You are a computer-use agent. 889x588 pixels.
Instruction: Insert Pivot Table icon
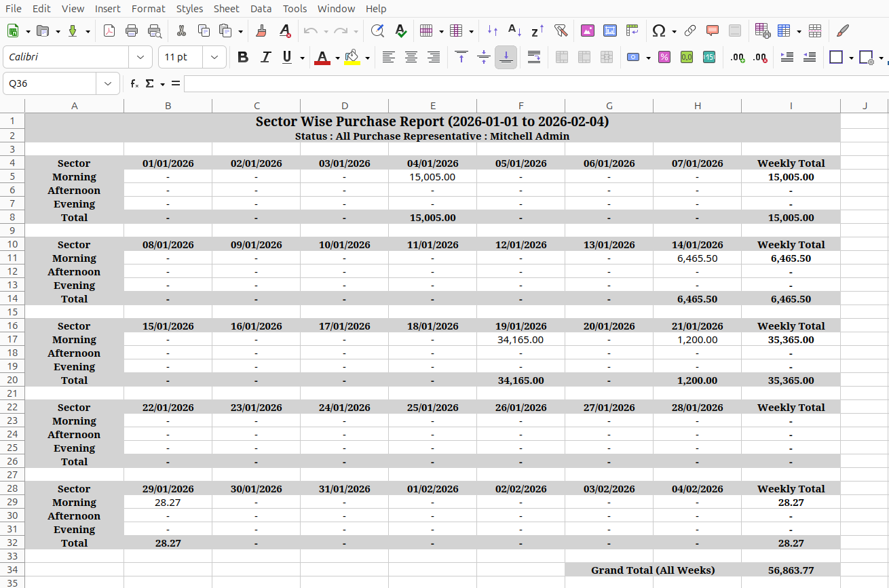point(632,31)
